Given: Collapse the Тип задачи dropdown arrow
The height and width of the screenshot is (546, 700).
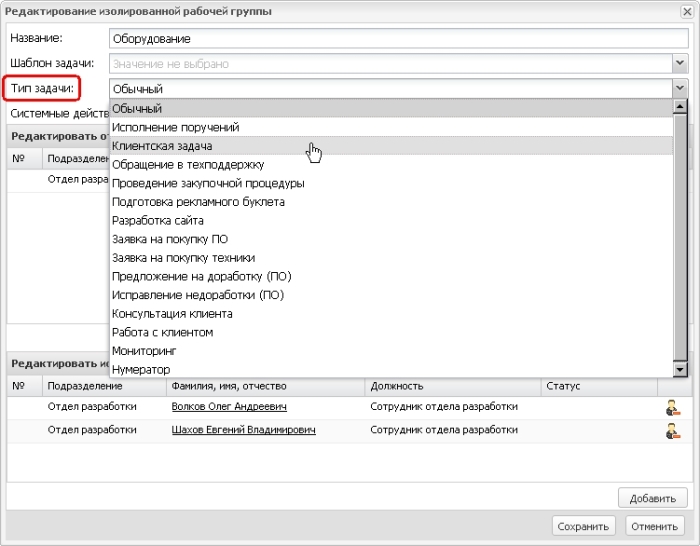Looking at the screenshot, I should (680, 88).
